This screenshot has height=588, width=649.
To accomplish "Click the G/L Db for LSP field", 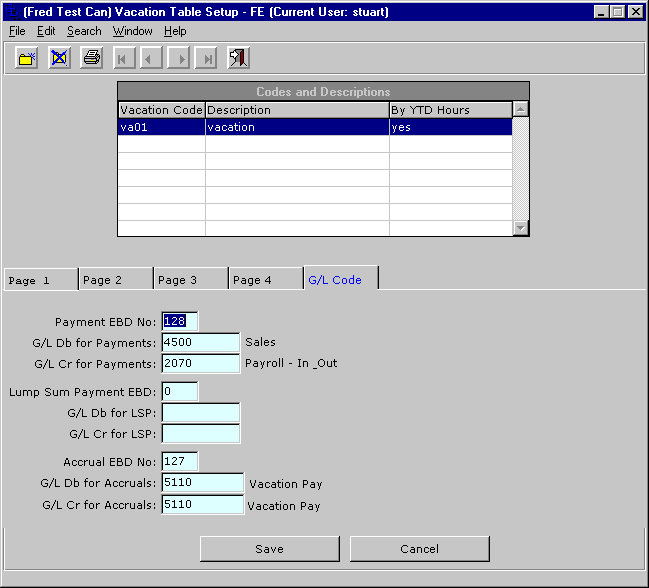I will tap(200, 413).
